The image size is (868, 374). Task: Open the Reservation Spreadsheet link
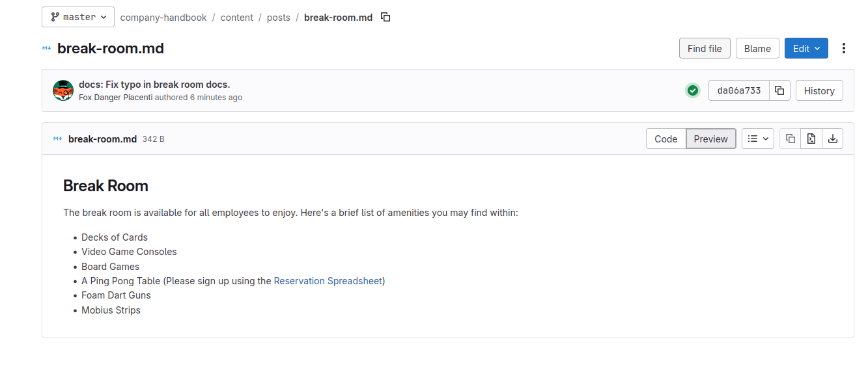tap(328, 281)
